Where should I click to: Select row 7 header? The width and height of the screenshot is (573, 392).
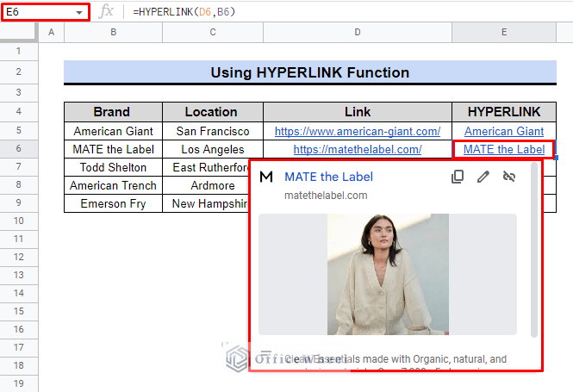tap(19, 167)
